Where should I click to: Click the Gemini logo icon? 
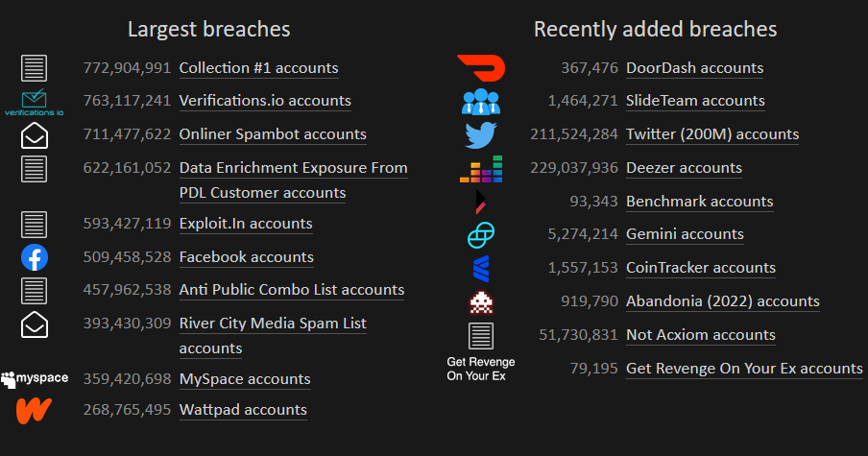480,235
